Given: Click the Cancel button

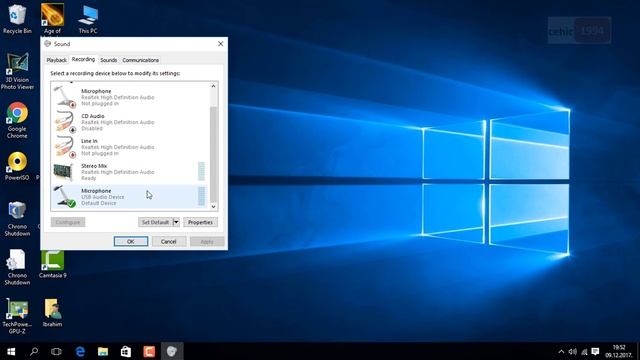Looking at the screenshot, I should coord(169,242).
